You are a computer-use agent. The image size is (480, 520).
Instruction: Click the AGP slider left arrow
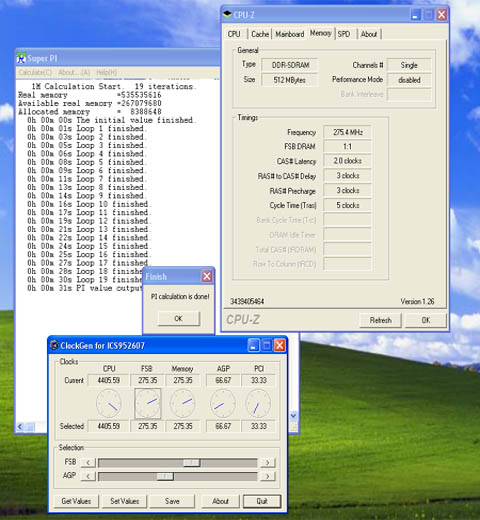pos(88,476)
